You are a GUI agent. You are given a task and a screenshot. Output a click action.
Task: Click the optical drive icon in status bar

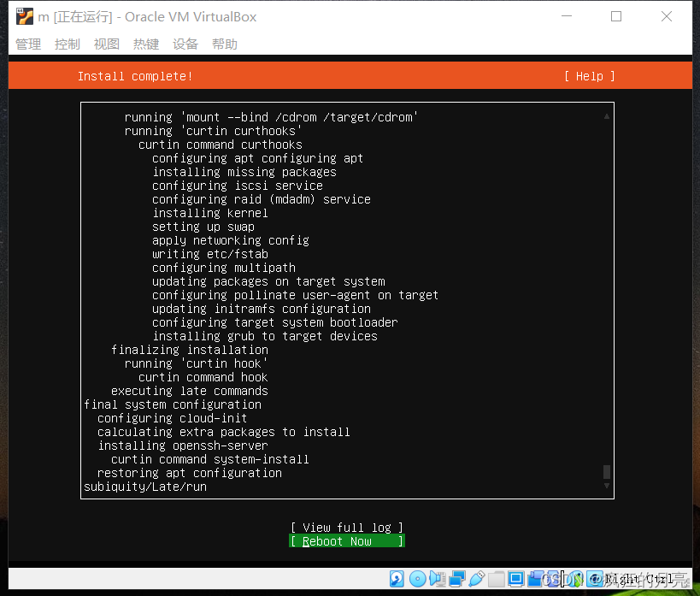[x=417, y=578]
